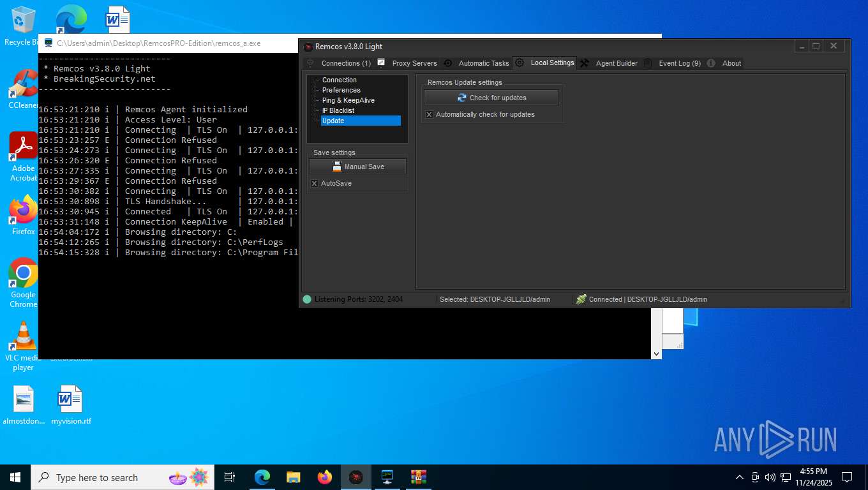Open the Agent Builder tab
Image resolution: width=868 pixels, height=490 pixels.
pos(617,63)
